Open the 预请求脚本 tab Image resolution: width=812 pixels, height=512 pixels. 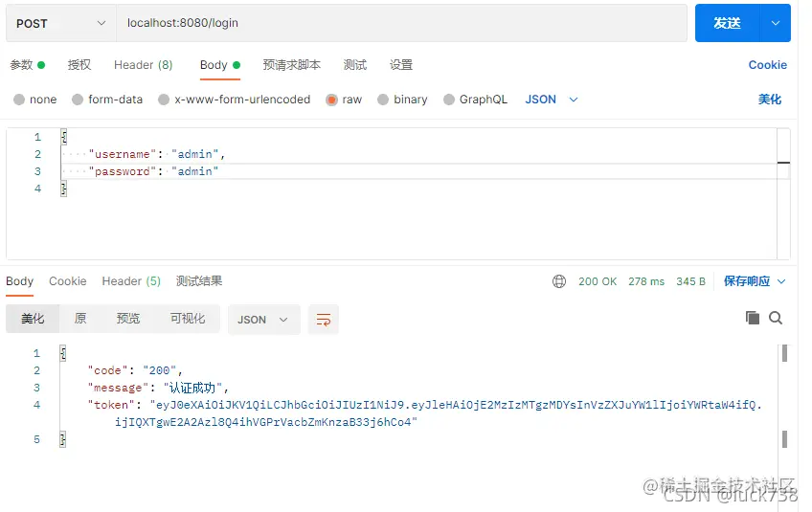coord(291,65)
